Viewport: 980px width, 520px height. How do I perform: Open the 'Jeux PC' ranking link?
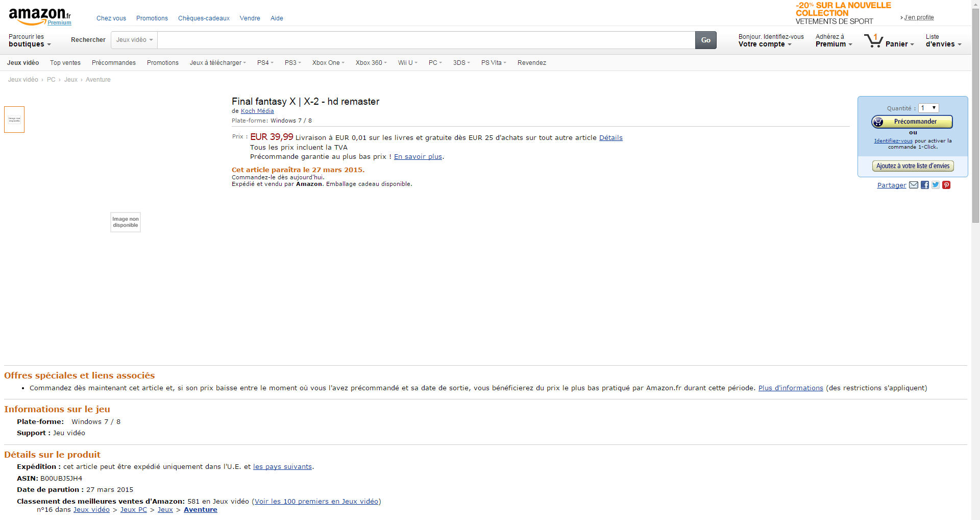[x=134, y=510]
